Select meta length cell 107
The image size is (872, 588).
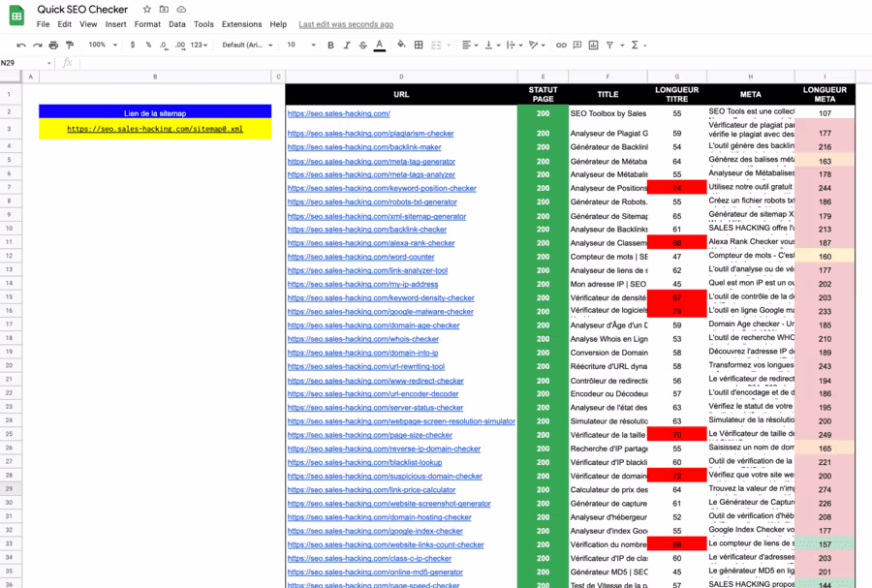825,112
